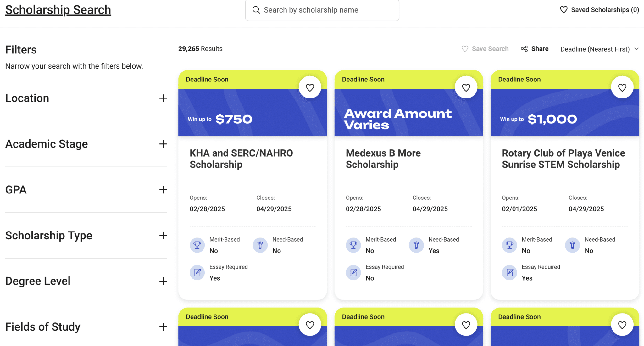Expand the Degree Level filter section

point(163,281)
